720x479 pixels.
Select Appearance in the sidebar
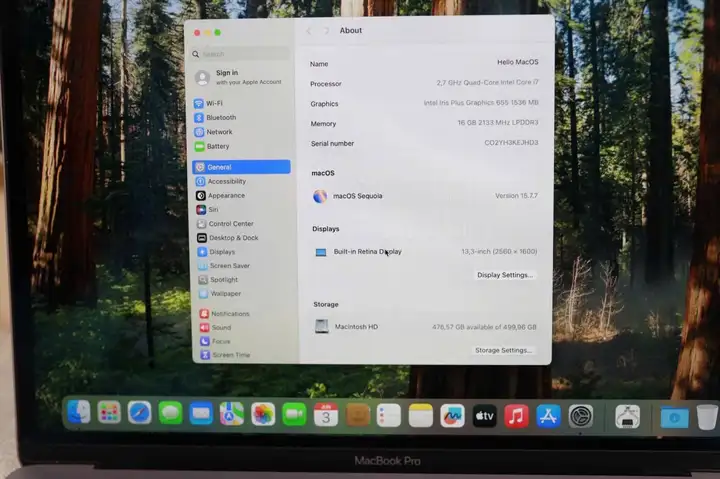click(x=242, y=196)
